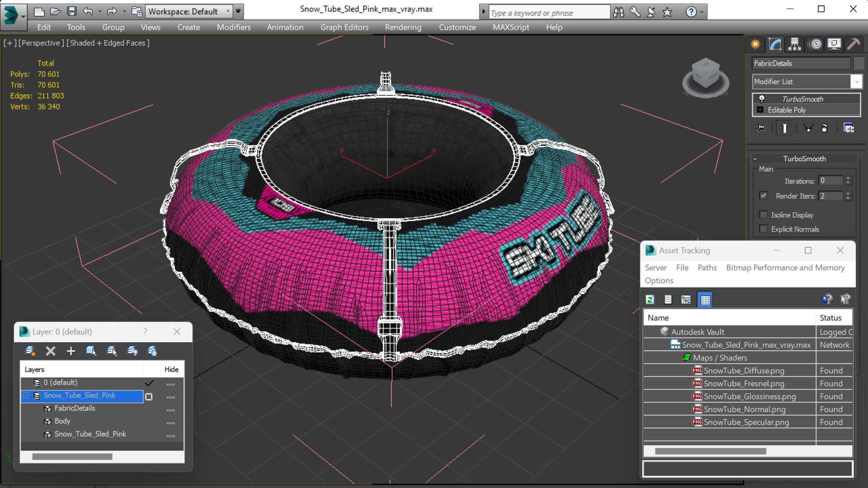This screenshot has width=868, height=488.
Task: Click Hide/Unhide All Layers icon
Action: tap(132, 351)
